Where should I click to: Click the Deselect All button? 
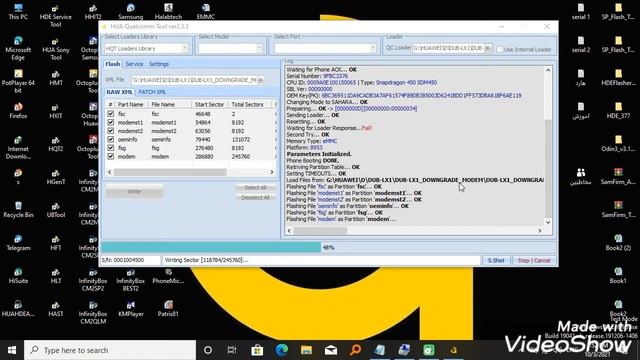pos(255,197)
